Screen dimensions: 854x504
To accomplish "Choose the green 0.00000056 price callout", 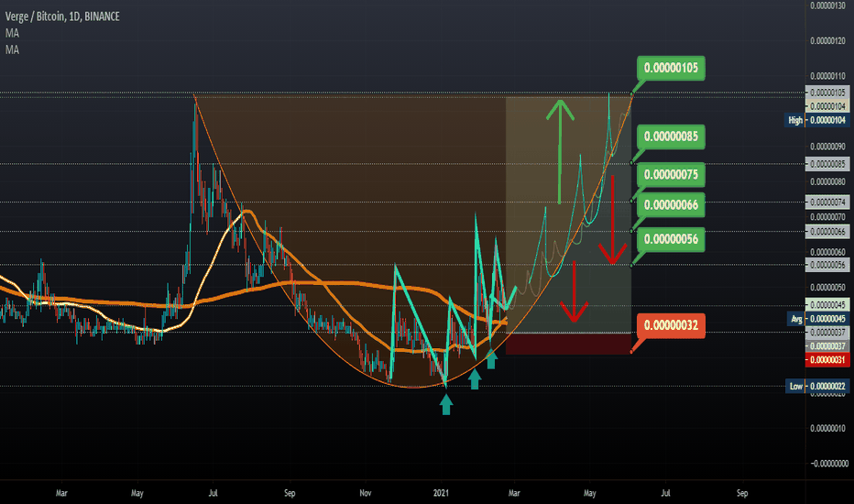I will click(671, 239).
